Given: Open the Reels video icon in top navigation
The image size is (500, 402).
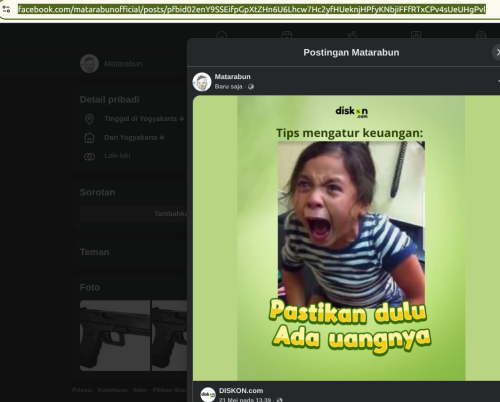Looking at the screenshot, I should tap(286, 35).
